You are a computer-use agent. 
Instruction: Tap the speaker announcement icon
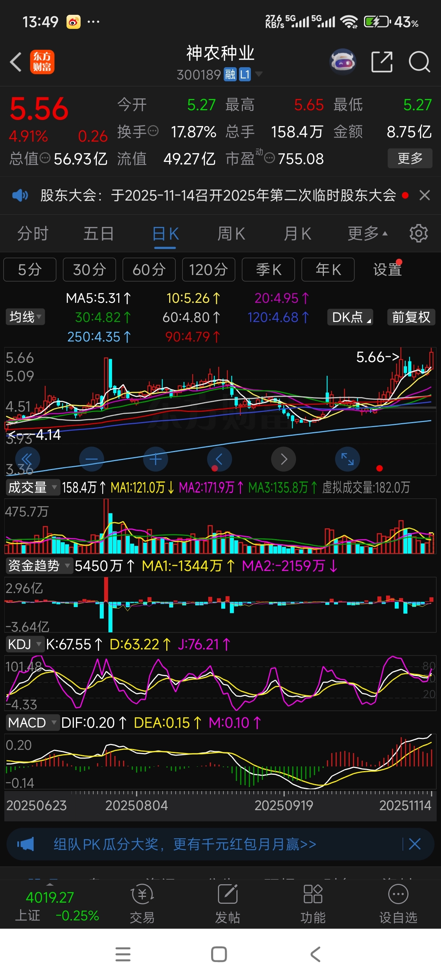pos(20,195)
